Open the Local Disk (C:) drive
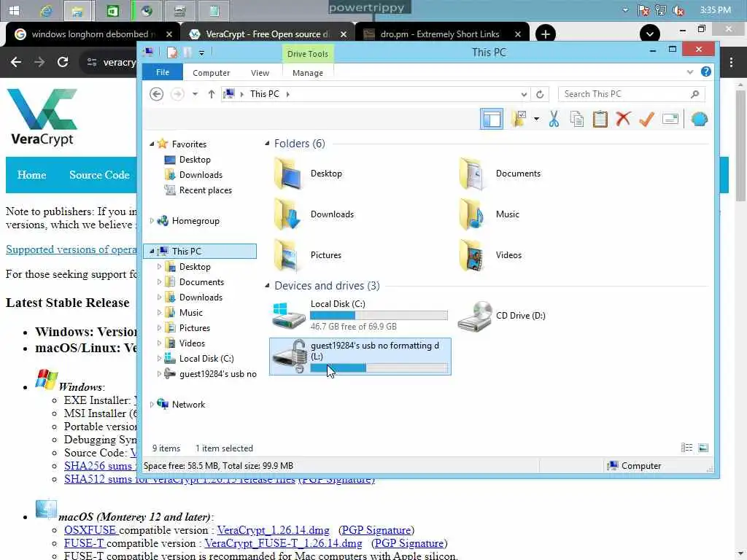Screen dimensions: 747x560 pos(359,315)
